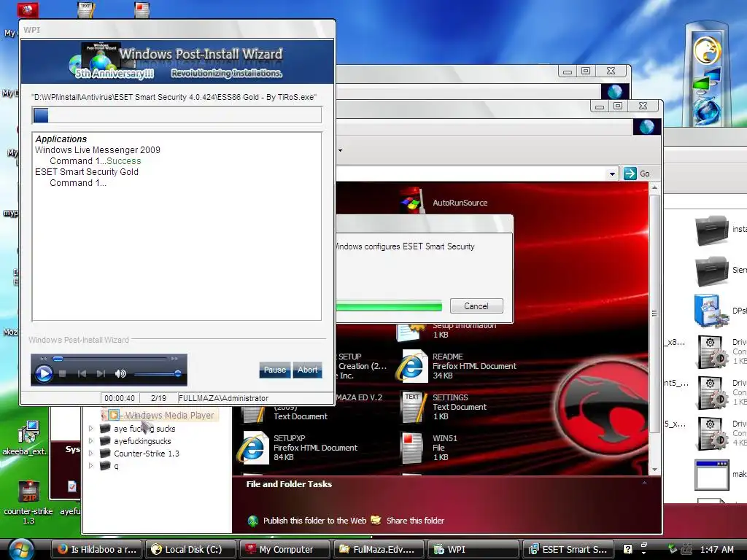The height and width of the screenshot is (560, 747).
Task: Click the 00:00:40 elapsed time field
Action: [x=120, y=398]
